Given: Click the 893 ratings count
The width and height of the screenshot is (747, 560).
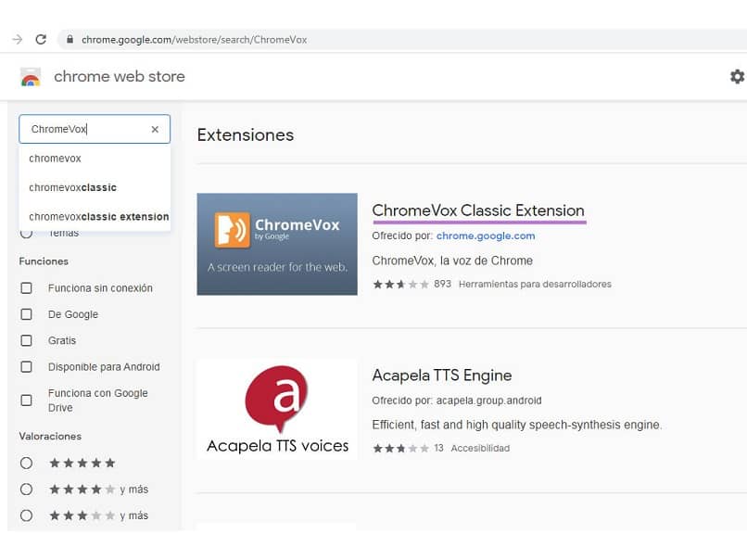Looking at the screenshot, I should [442, 284].
